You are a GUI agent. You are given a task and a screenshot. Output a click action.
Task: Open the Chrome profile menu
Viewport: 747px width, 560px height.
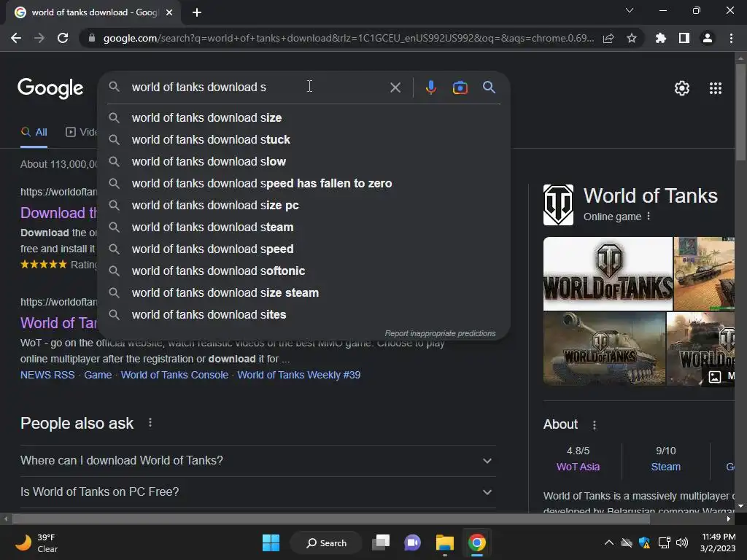click(x=708, y=38)
